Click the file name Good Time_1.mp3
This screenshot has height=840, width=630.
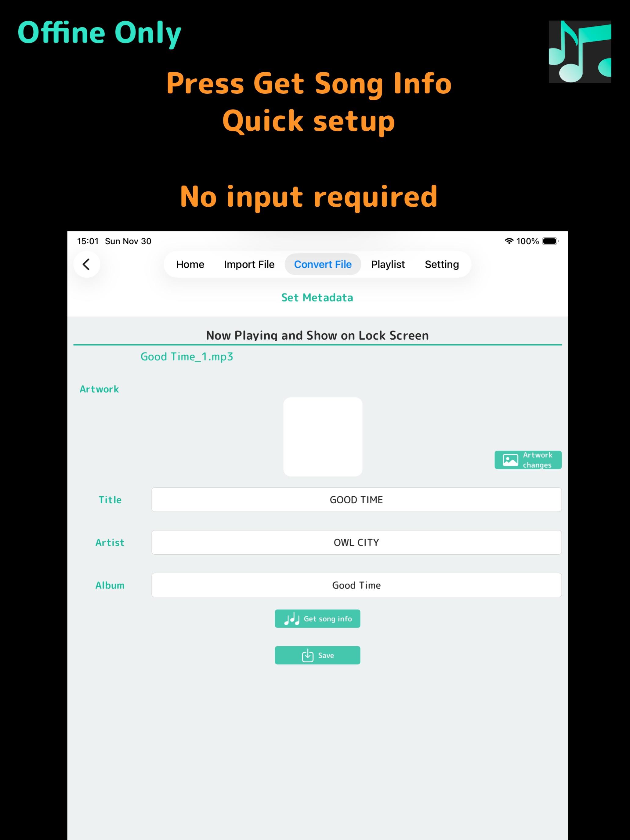pyautogui.click(x=186, y=357)
